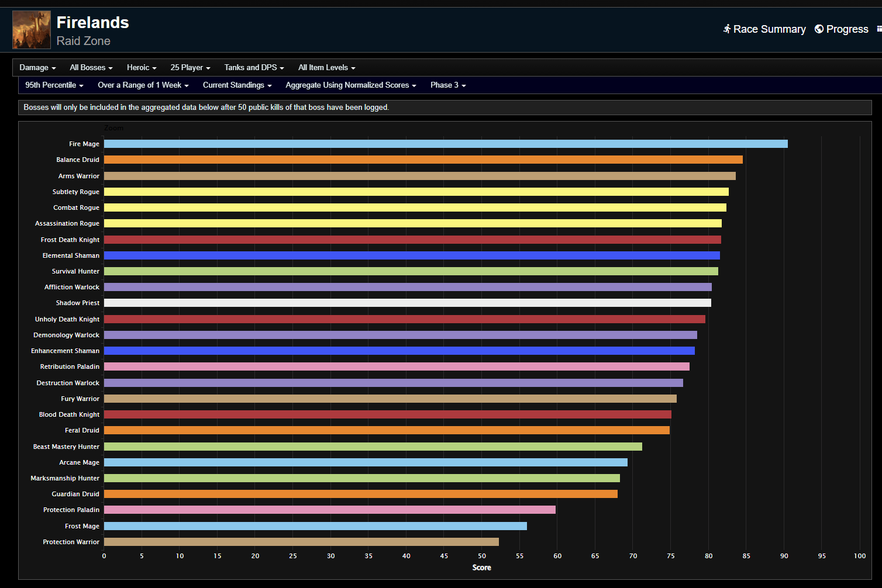Click the Raid Zone subtitle text
This screenshot has height=588, width=882.
84,41
